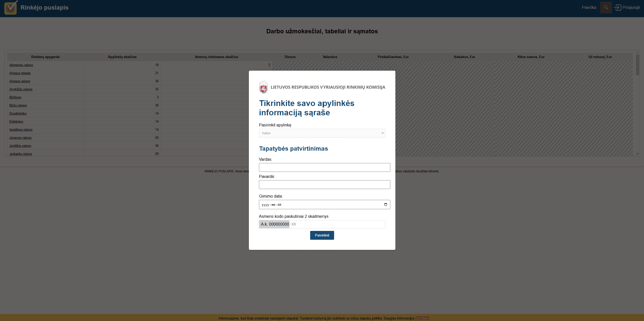Open the Ignalinos rajono link
This screenshot has height=321, width=644.
[21, 129]
